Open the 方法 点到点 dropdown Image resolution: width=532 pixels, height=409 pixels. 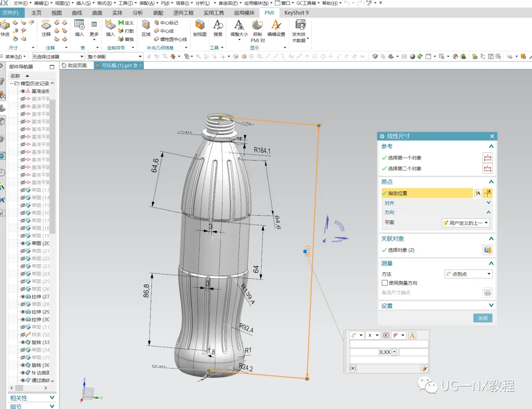[468, 274]
